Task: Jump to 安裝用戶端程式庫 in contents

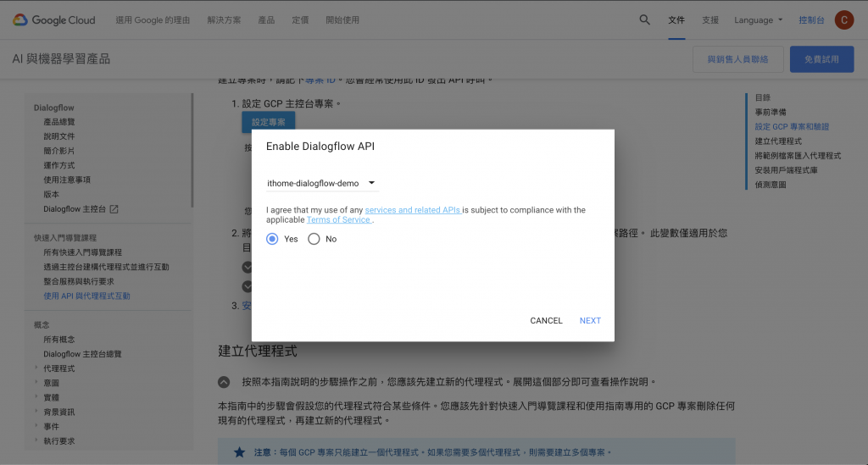Action: tap(786, 170)
